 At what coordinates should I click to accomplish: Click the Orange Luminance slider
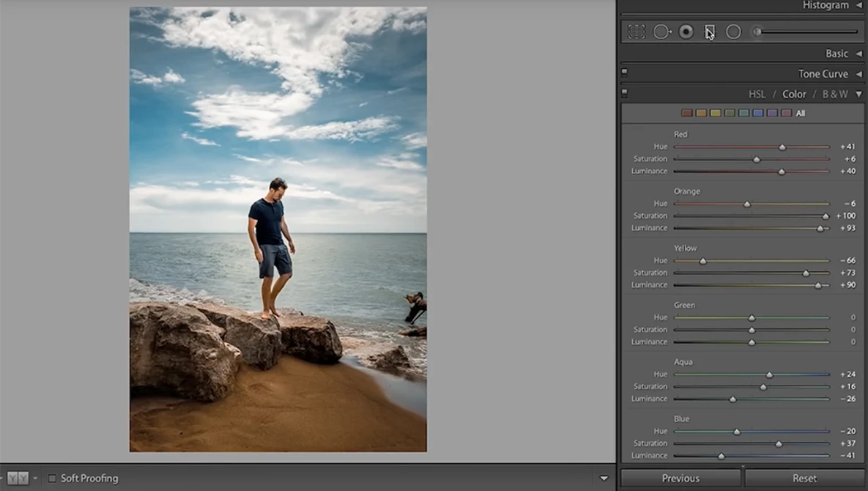click(x=752, y=229)
